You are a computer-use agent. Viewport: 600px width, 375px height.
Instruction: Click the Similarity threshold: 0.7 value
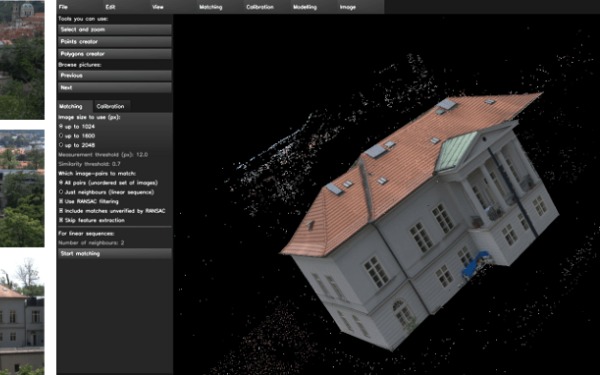[x=90, y=164]
